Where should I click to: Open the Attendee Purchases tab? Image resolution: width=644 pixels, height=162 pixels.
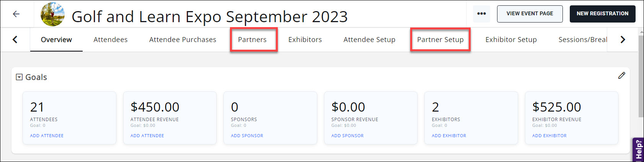tap(183, 40)
